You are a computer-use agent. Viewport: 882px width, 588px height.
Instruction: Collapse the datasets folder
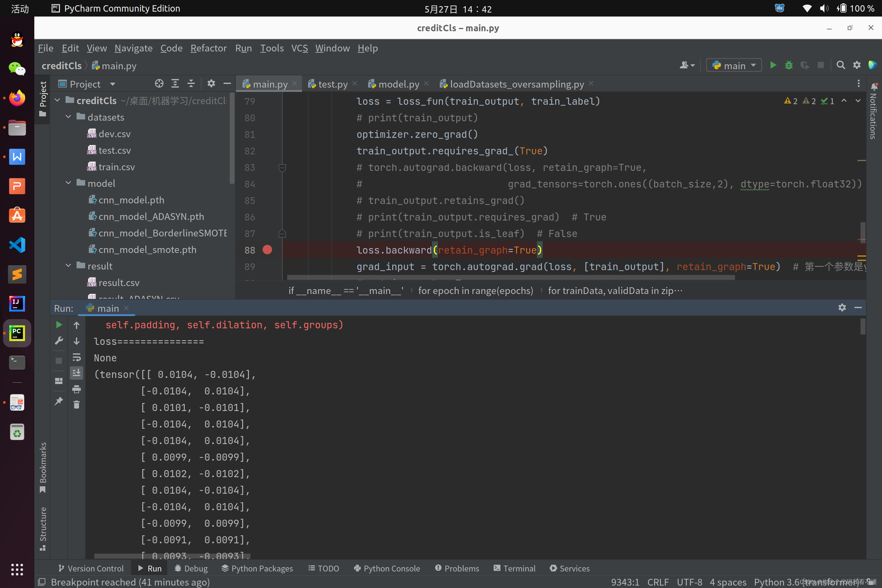pos(68,117)
